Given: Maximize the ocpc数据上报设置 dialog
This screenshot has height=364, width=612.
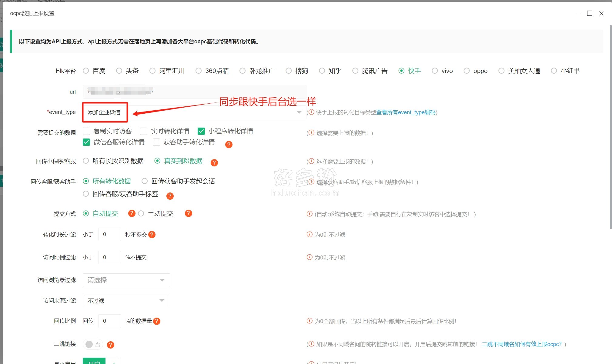Looking at the screenshot, I should (590, 13).
